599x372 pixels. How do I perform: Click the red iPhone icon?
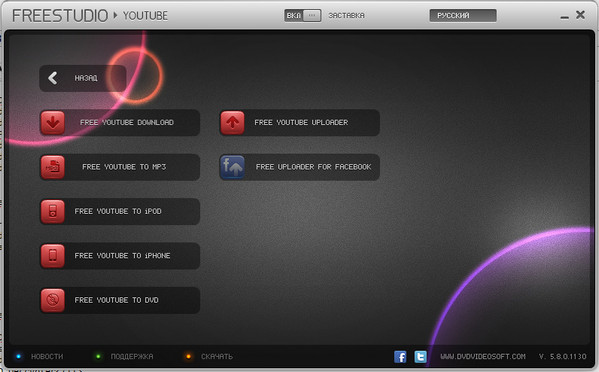click(53, 256)
